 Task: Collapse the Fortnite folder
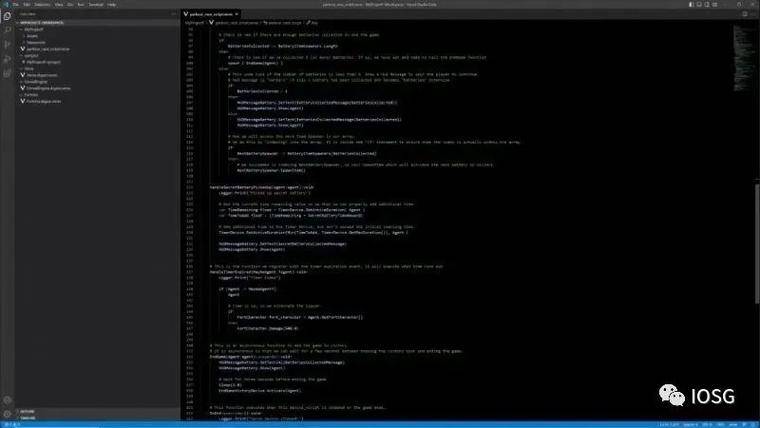tap(97, 95)
